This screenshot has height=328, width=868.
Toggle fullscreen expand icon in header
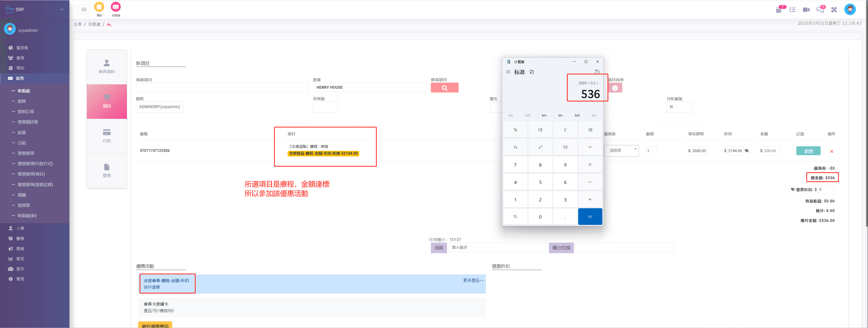pyautogui.click(x=834, y=10)
